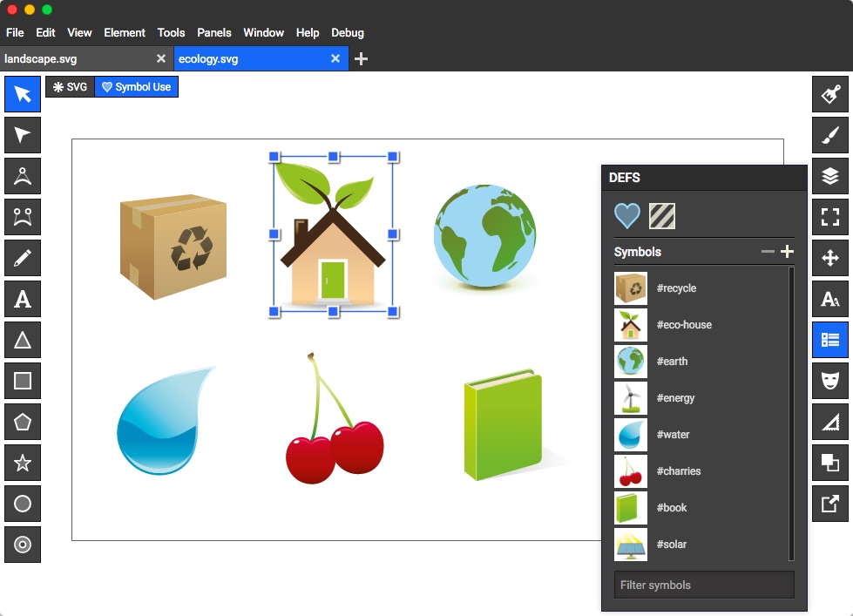Add a new symbol with plus button

tap(788, 252)
